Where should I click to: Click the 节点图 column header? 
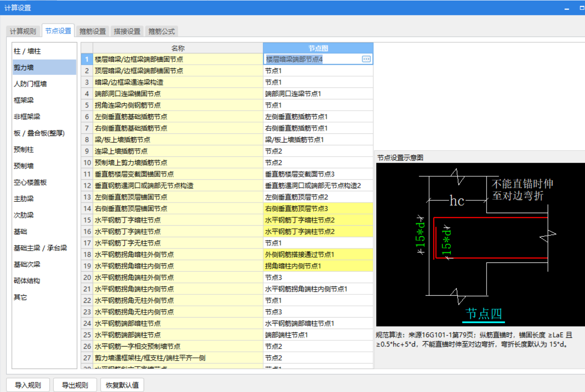coord(318,48)
